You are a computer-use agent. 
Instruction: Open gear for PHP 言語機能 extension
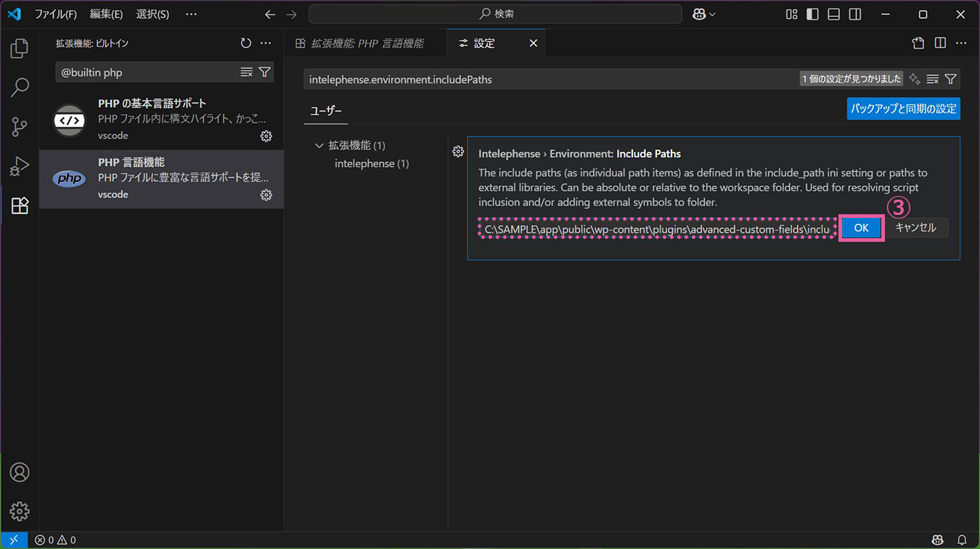[x=266, y=195]
